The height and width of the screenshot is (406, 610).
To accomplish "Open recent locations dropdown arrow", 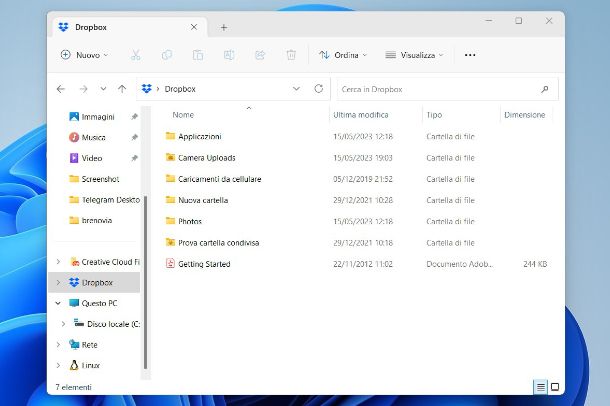I will [x=103, y=89].
